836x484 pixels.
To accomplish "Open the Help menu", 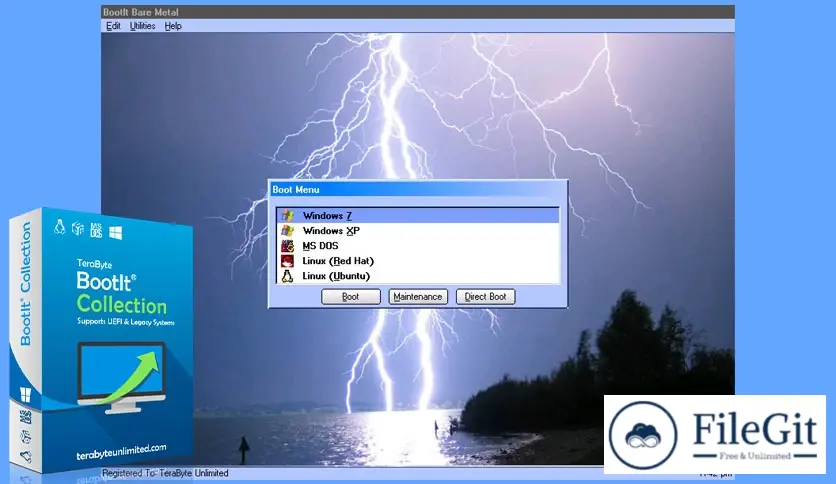I will 173,26.
